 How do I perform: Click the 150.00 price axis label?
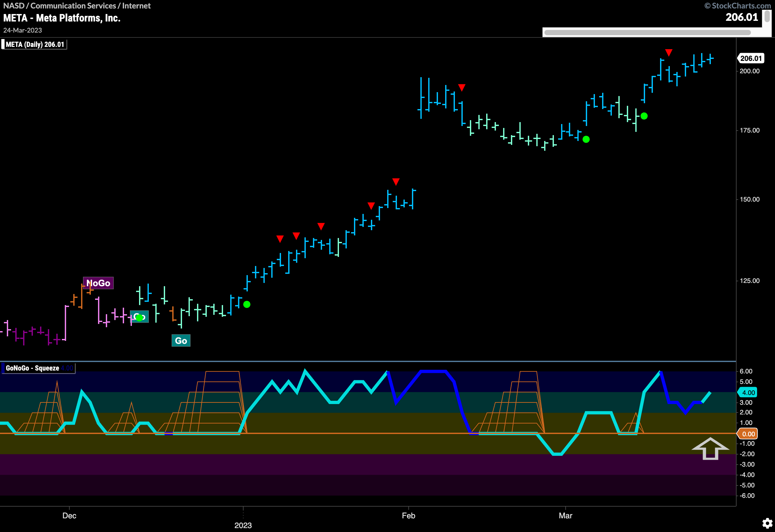[x=750, y=199]
